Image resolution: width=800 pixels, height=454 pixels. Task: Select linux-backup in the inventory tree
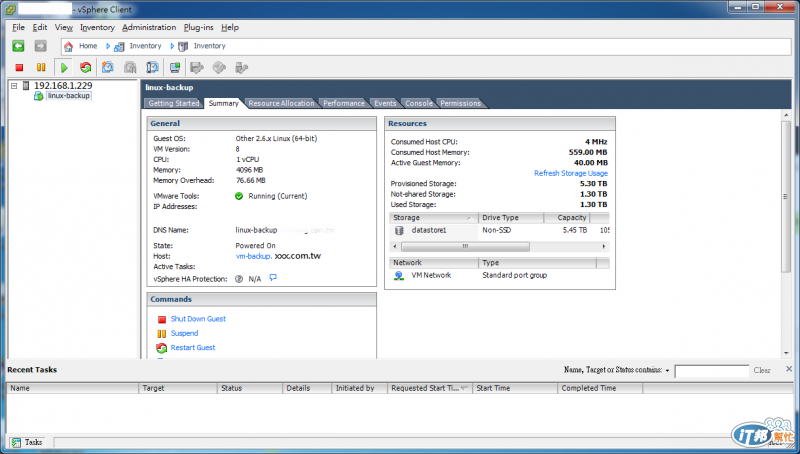pyautogui.click(x=69, y=96)
